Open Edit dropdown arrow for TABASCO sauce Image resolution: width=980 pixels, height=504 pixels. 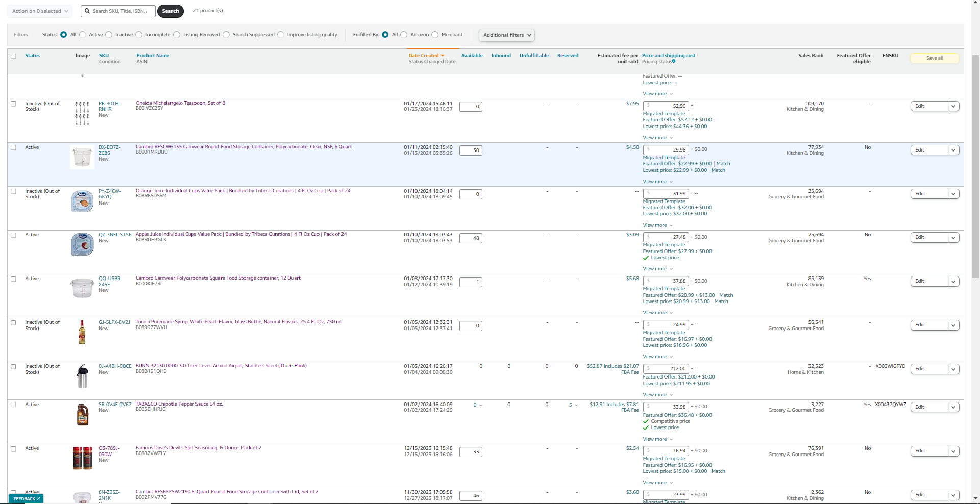tap(953, 407)
